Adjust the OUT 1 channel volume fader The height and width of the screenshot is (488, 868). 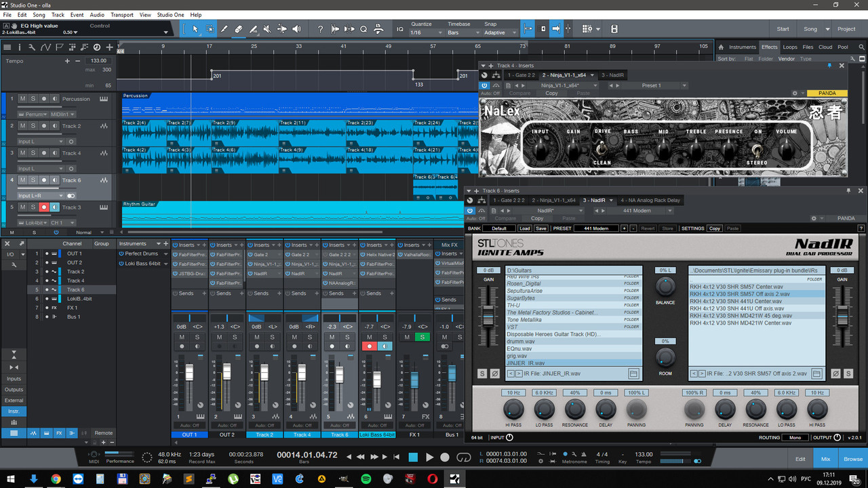coord(189,373)
